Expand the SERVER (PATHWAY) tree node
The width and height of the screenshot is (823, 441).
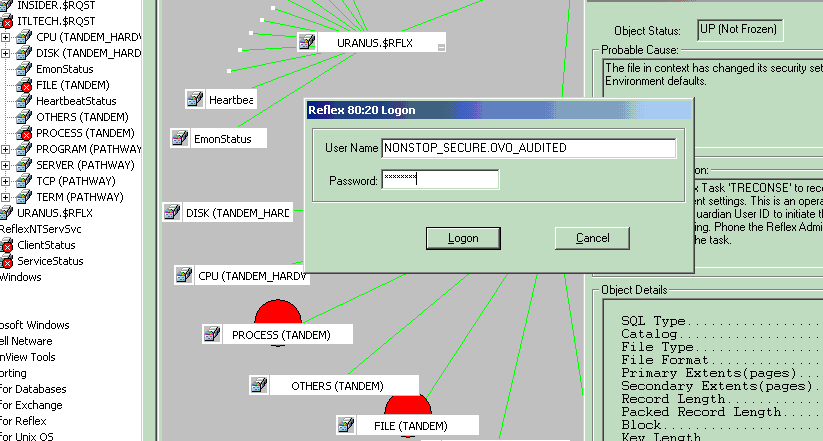tap(5, 165)
